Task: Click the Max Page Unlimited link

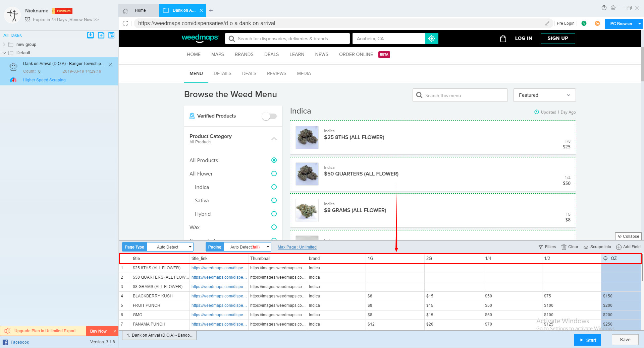Action: pos(297,247)
